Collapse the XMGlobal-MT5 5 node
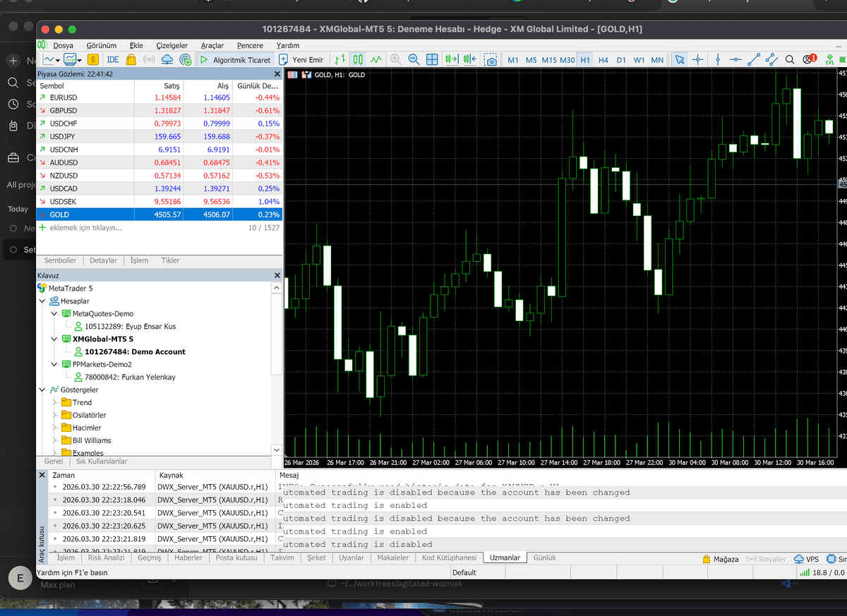847x616 pixels. tap(54, 339)
